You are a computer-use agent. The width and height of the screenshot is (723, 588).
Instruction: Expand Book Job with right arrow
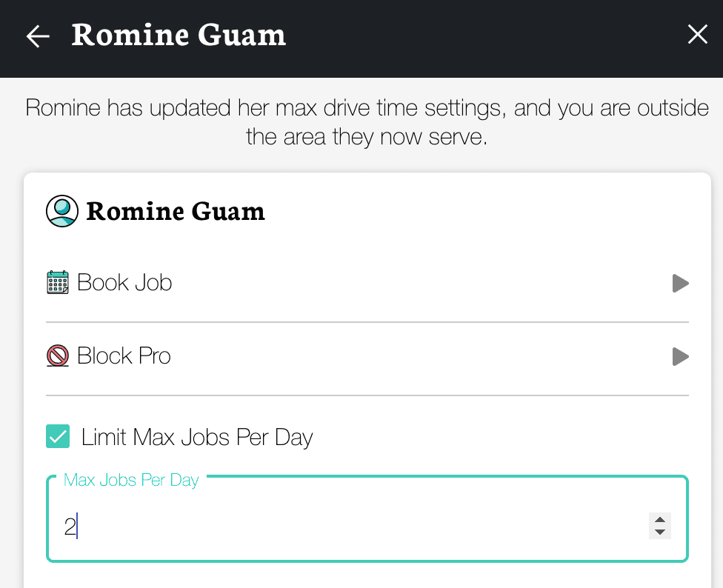click(680, 284)
